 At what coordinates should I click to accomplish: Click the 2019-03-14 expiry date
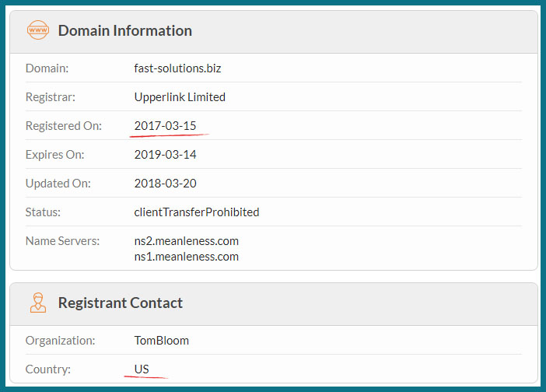coord(166,155)
